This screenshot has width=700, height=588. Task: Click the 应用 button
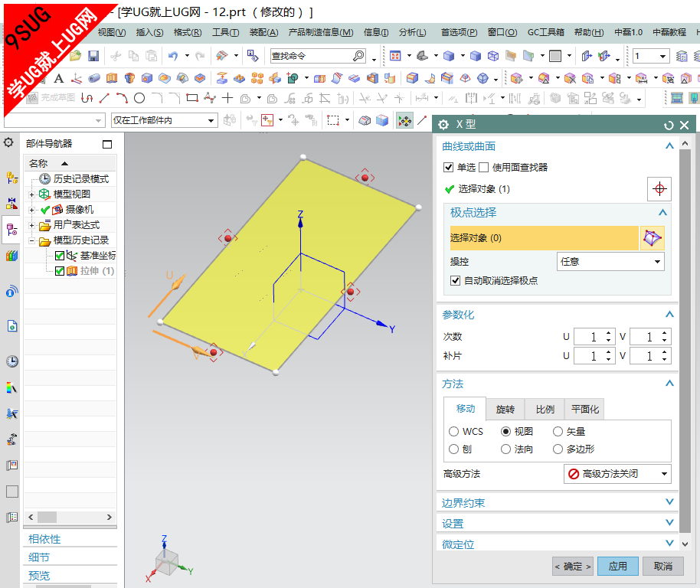tap(618, 567)
